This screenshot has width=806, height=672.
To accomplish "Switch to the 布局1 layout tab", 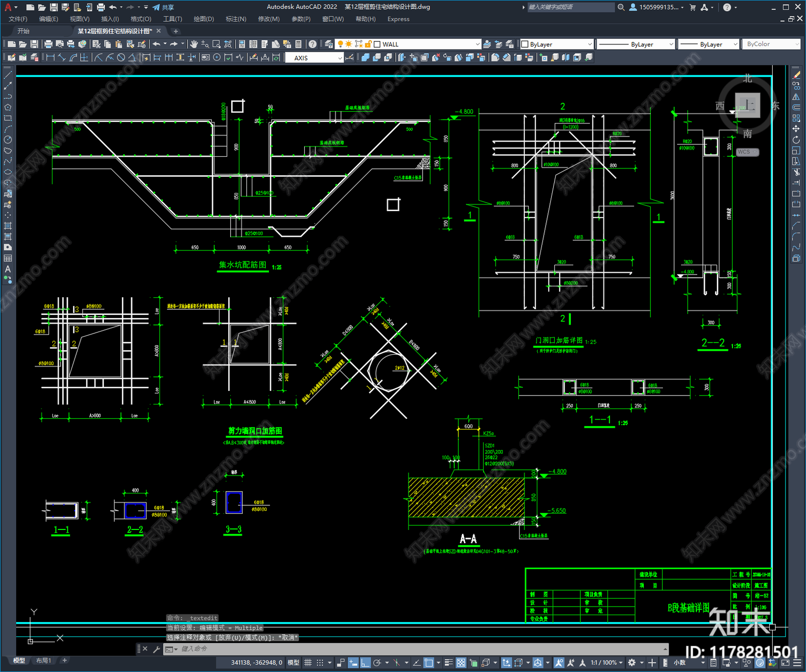I will pyautogui.click(x=43, y=660).
